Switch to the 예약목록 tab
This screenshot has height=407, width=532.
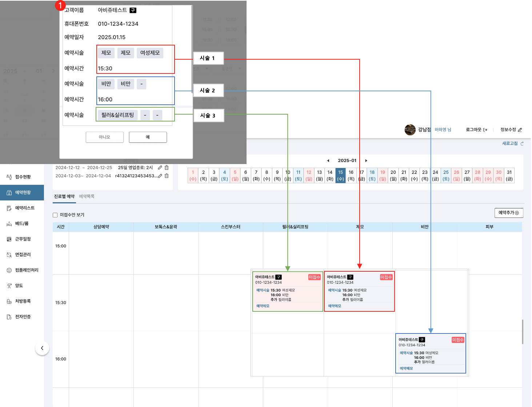87,196
